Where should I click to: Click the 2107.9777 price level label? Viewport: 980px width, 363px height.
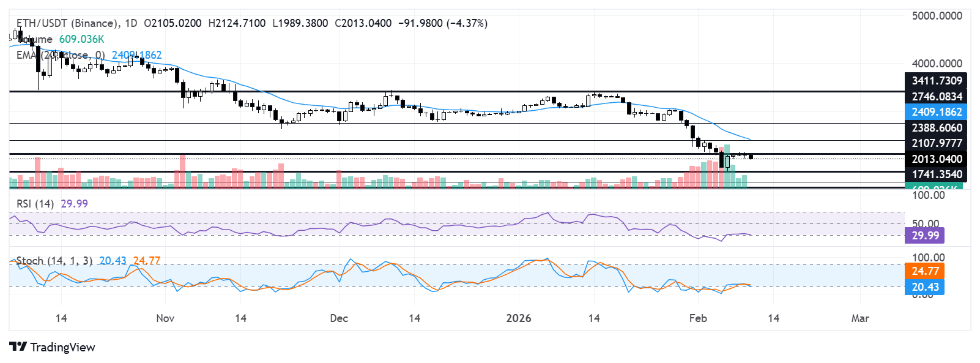tap(936, 143)
